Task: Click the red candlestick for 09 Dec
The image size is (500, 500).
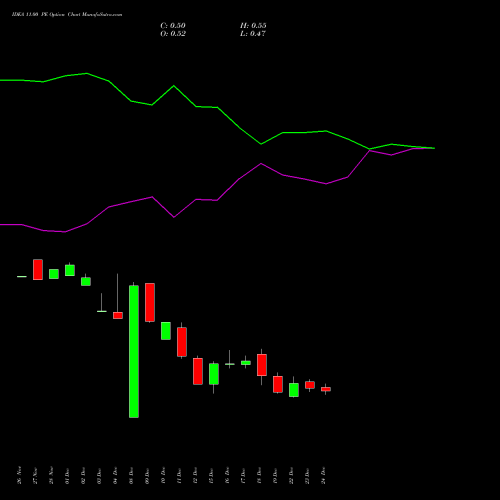Action: tap(150, 302)
